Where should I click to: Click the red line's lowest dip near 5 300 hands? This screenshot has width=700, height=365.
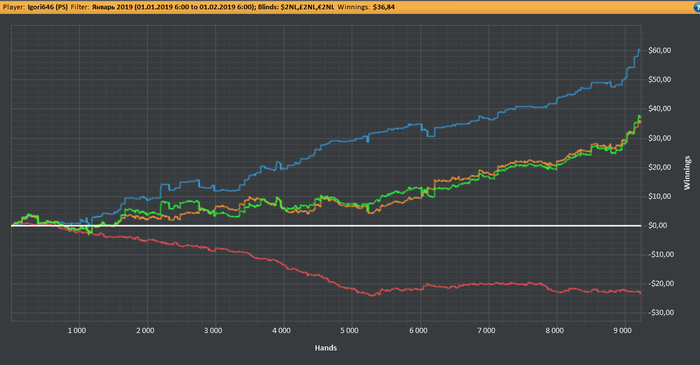(372, 295)
